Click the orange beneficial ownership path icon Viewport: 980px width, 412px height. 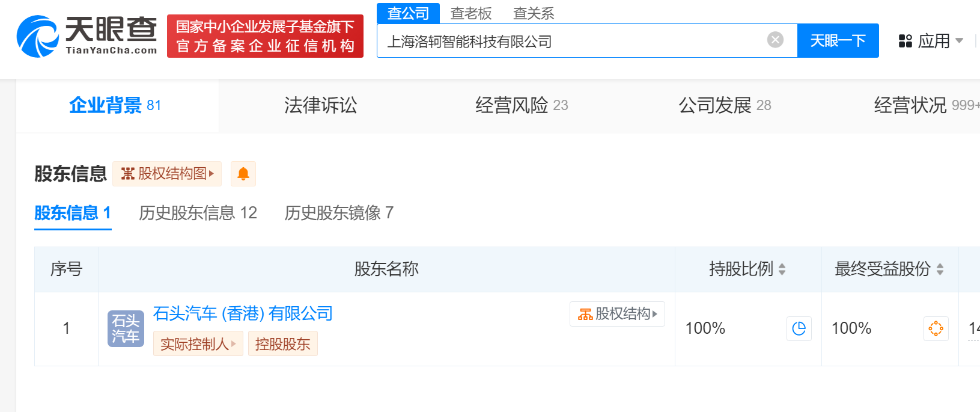pyautogui.click(x=936, y=328)
